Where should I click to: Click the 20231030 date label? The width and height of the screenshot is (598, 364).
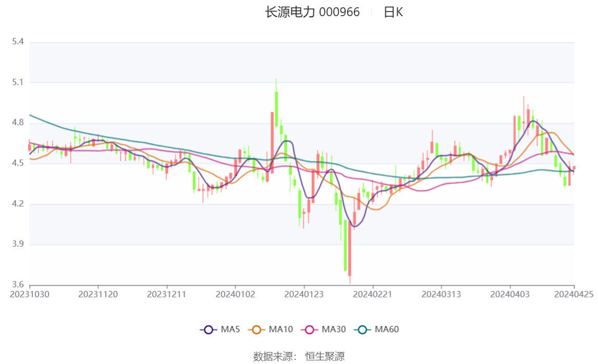pyautogui.click(x=29, y=295)
